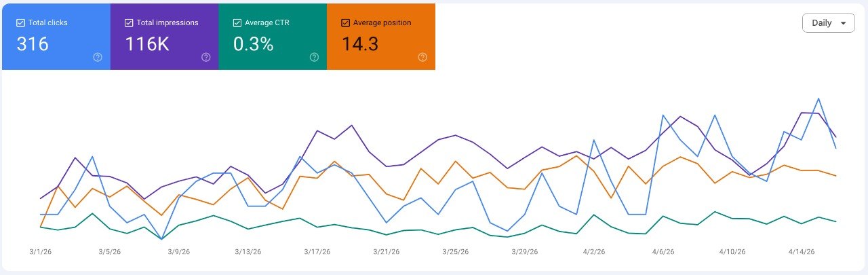Open help icon on Average CTR card

(314, 57)
